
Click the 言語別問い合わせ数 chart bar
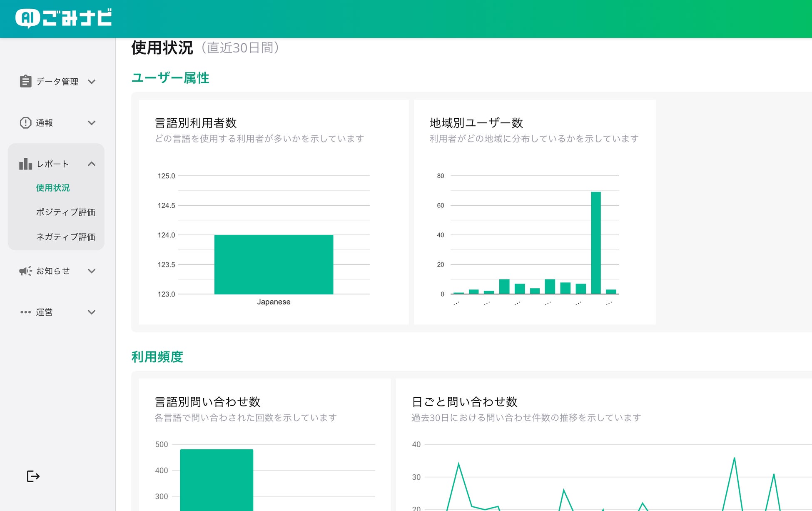tap(217, 480)
